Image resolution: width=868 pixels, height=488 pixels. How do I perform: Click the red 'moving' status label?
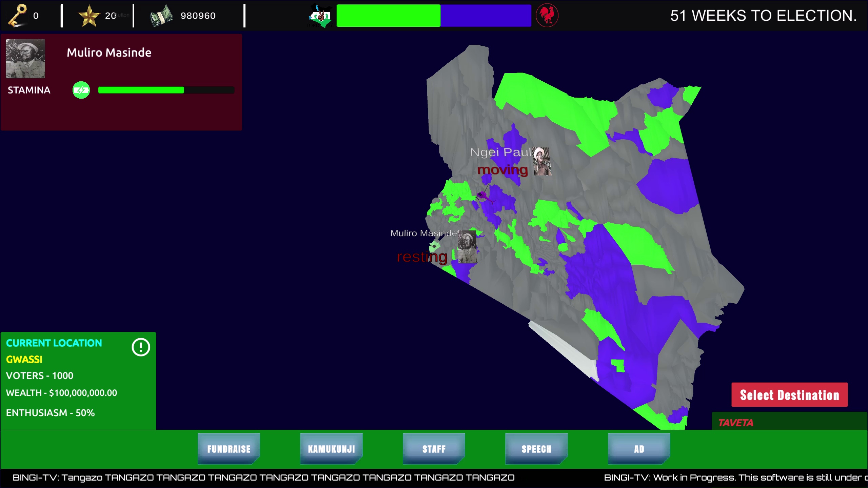click(x=502, y=169)
